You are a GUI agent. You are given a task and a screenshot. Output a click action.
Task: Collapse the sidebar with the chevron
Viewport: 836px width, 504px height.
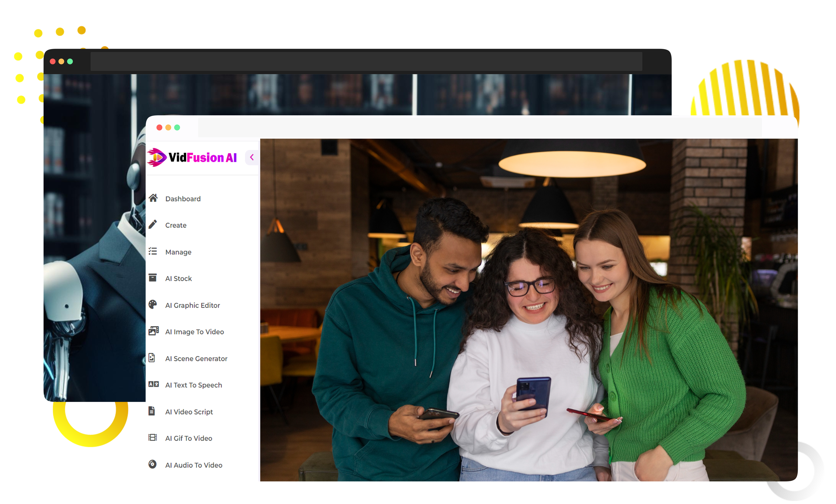pos(252,157)
